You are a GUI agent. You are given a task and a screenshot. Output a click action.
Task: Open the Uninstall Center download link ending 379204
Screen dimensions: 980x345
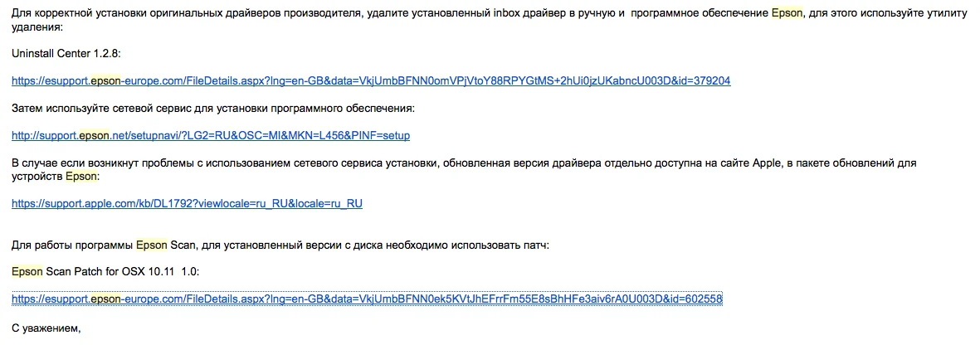coord(371,80)
